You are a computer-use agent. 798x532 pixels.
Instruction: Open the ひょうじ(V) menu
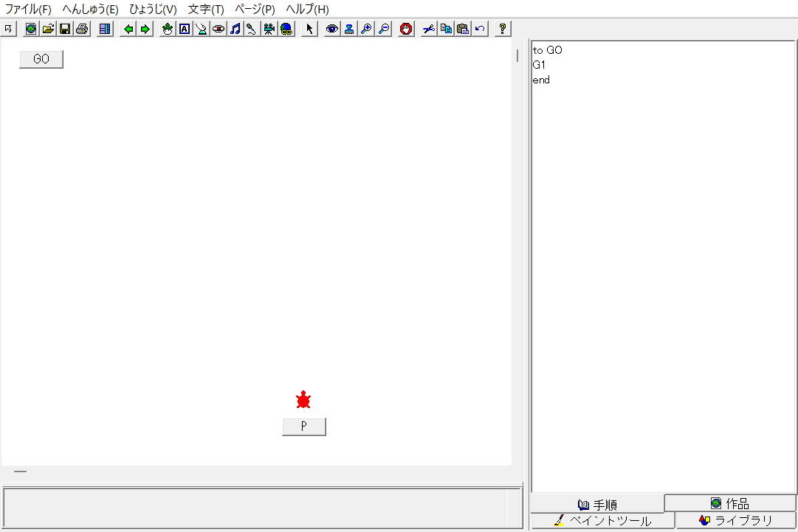(153, 9)
